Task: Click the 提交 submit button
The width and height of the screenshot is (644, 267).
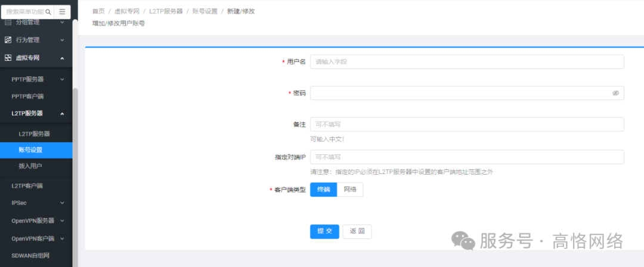Action: tap(324, 231)
